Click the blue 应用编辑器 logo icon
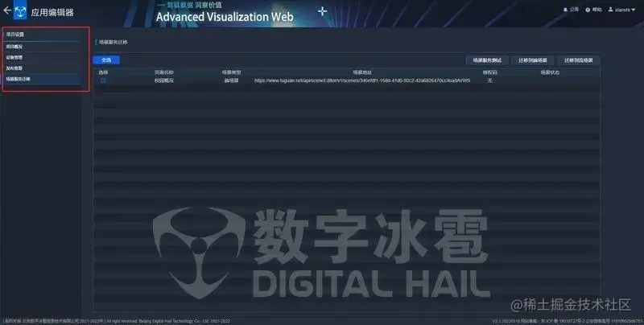Viewport: 644px width, 325px height. [x=20, y=11]
